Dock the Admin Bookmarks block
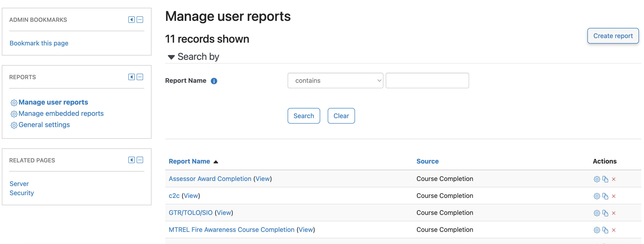The image size is (644, 244). [132, 19]
